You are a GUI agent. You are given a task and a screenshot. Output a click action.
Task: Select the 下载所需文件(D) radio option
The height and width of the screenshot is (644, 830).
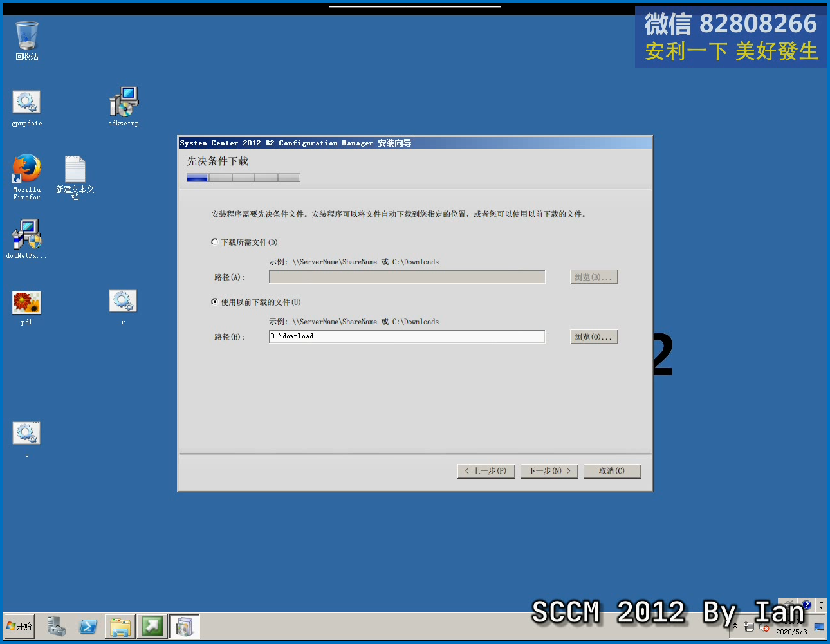tap(244, 242)
